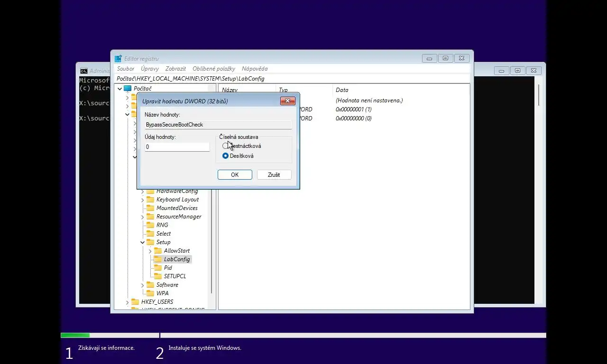Click the Název hodnoty name field
The height and width of the screenshot is (364, 607).
tap(218, 125)
